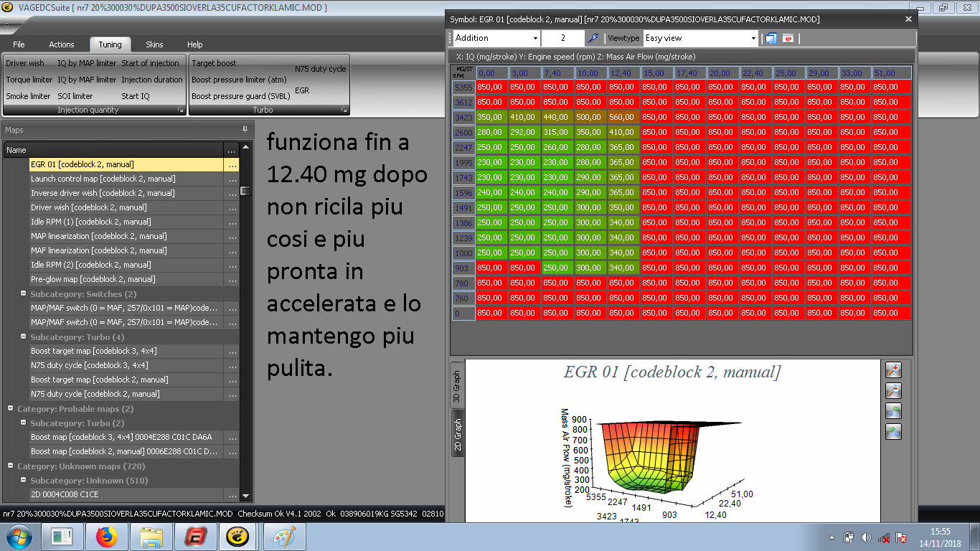Select Launch control map in the Maps list
This screenshot has height=551, width=980.
103,179
